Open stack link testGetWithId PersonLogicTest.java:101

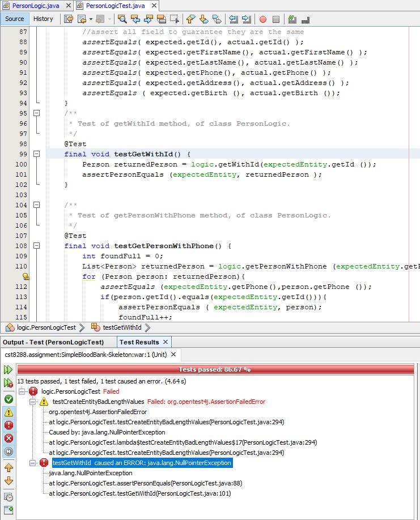click(x=140, y=494)
